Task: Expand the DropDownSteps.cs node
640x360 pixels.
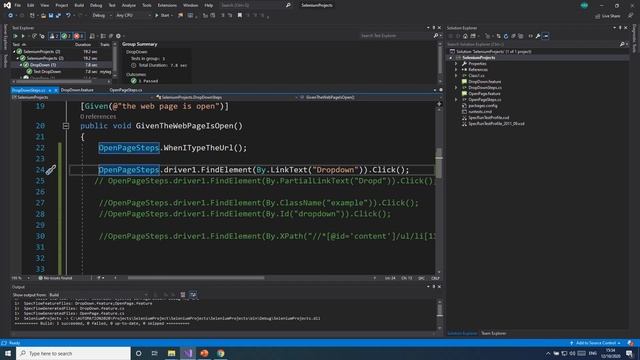Action: [x=456, y=88]
